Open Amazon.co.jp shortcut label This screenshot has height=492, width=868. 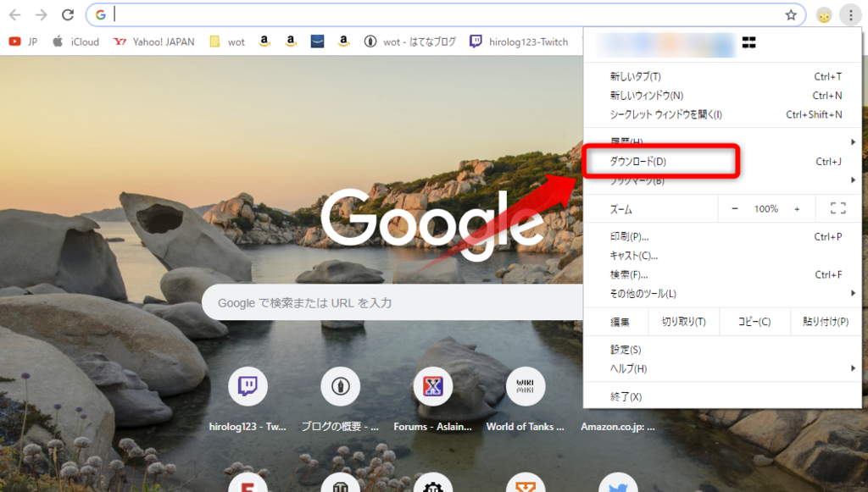(x=618, y=427)
